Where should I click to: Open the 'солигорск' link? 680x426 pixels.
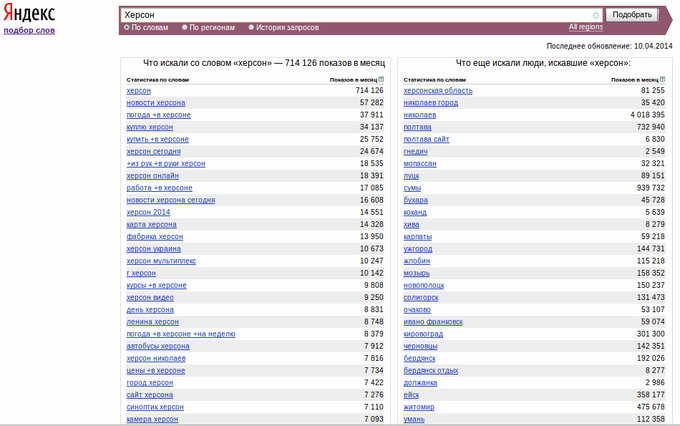click(x=421, y=297)
